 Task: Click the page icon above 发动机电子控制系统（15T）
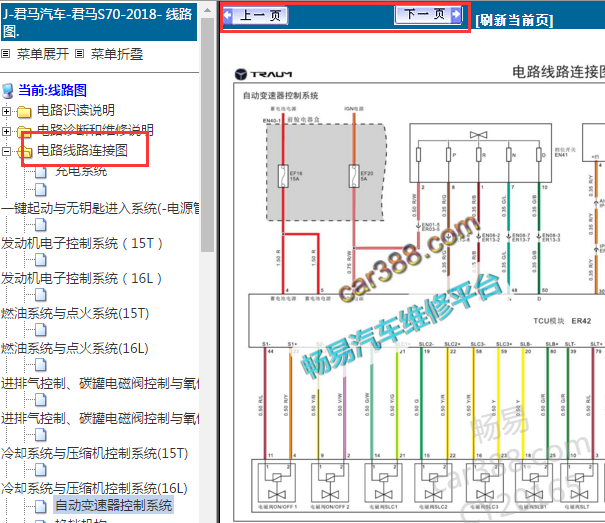[x=41, y=225]
